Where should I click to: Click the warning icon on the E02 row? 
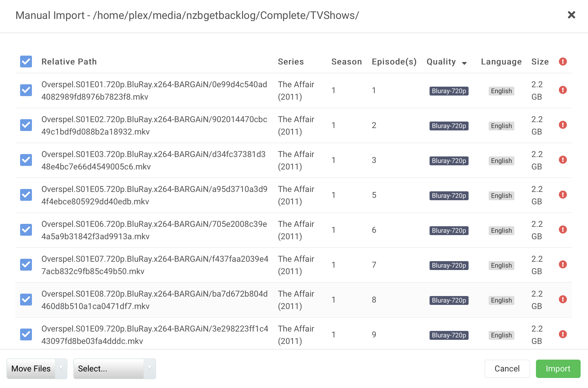[563, 125]
